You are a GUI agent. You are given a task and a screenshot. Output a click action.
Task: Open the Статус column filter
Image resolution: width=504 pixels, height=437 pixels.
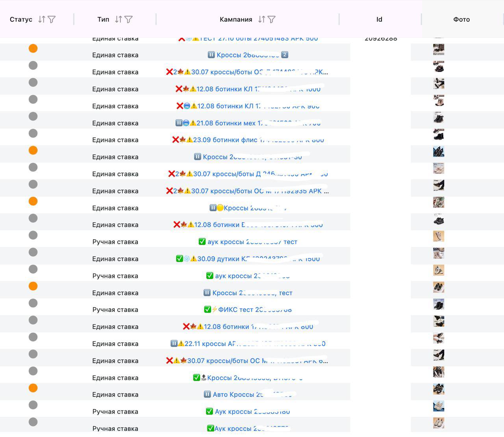coord(52,19)
